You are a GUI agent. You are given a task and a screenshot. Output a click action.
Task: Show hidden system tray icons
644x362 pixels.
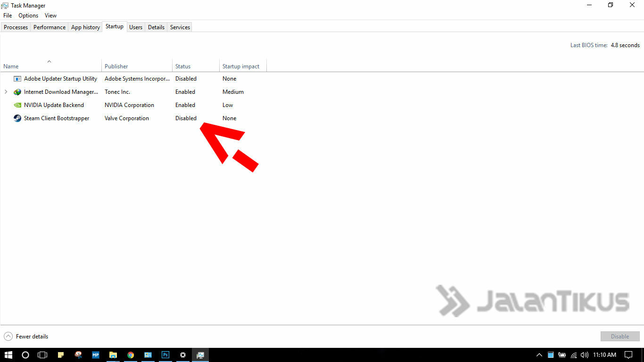(x=539, y=355)
